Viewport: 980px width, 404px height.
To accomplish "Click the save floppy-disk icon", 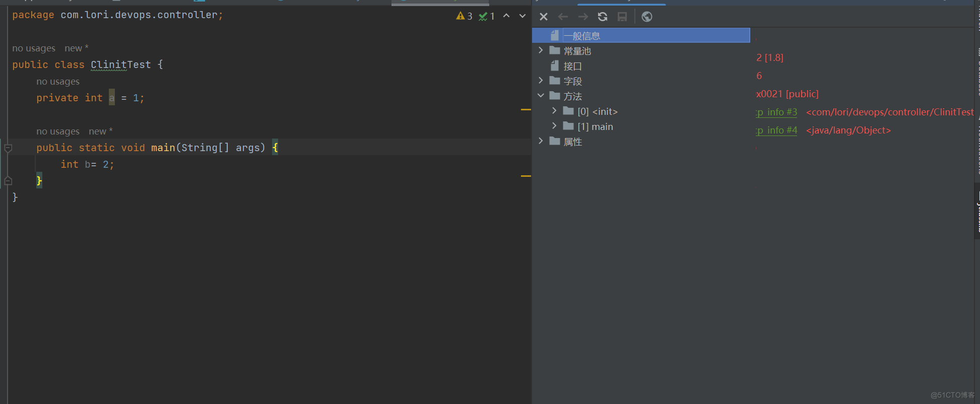I will point(622,17).
